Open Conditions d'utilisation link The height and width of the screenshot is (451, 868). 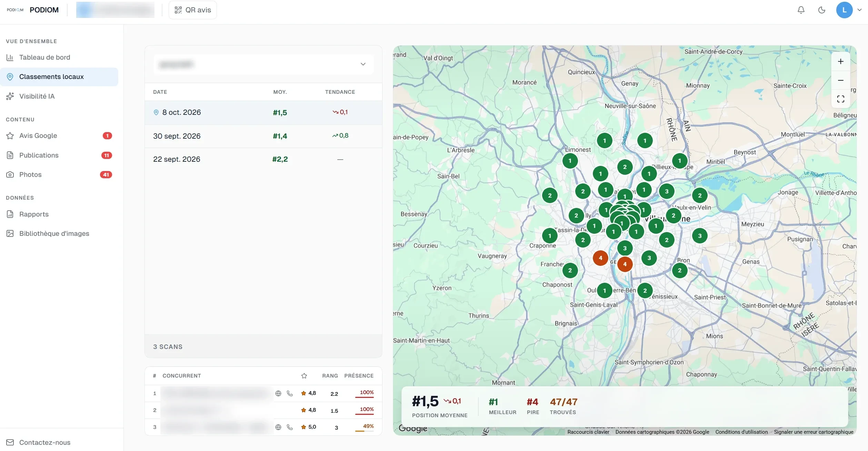tap(741, 432)
